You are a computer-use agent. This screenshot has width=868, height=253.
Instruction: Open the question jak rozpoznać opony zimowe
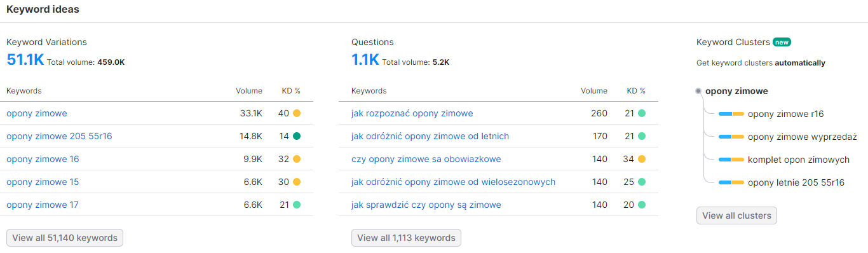412,113
